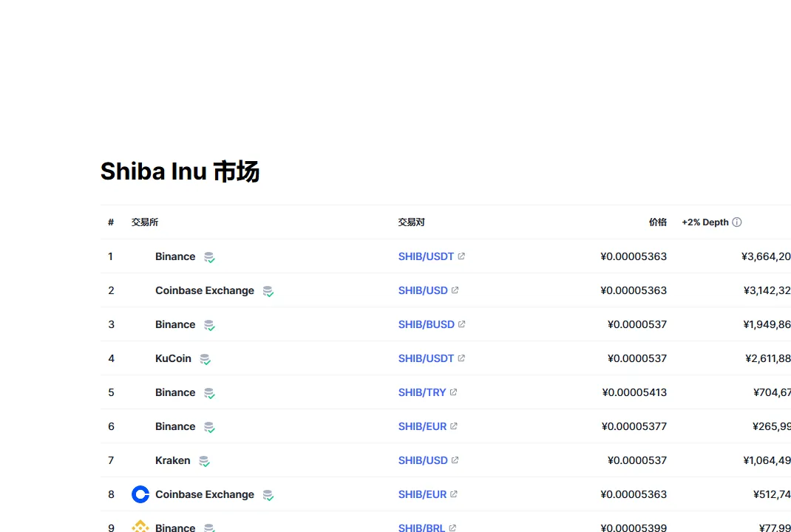Click the 价格 column header
The image size is (791, 532).
(658, 222)
